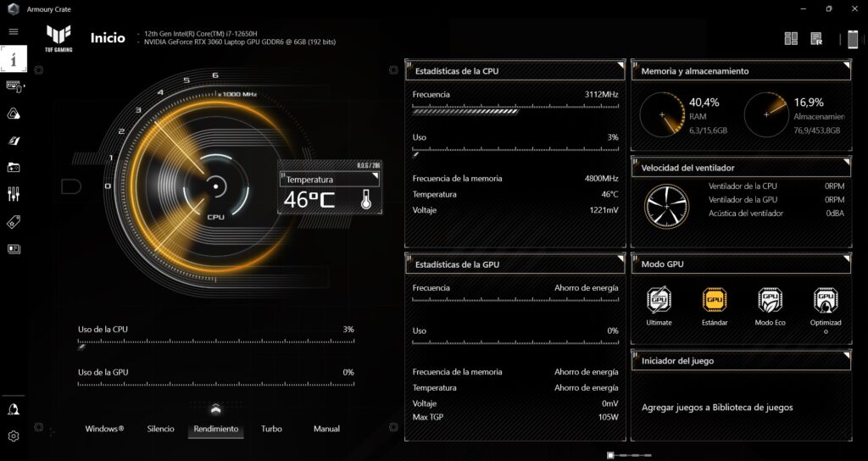Image resolution: width=868 pixels, height=461 pixels.
Task: Click the TUF Gaming logo
Action: [58, 39]
